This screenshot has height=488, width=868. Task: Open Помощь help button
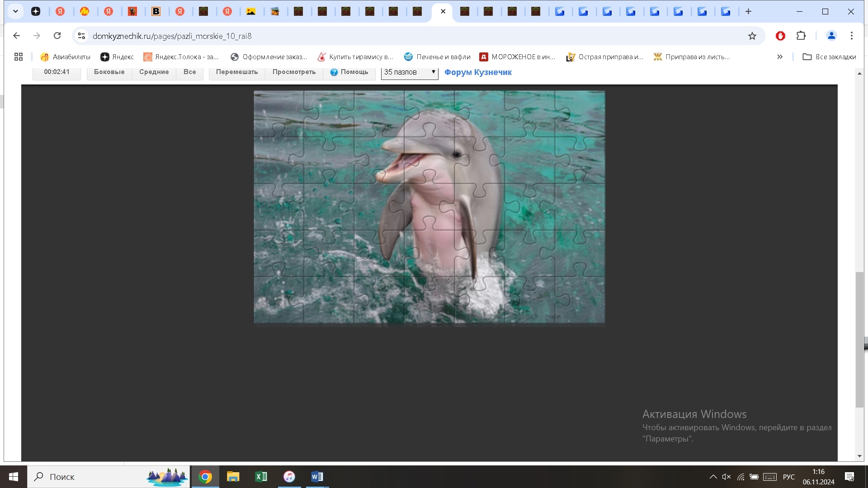[x=349, y=72]
